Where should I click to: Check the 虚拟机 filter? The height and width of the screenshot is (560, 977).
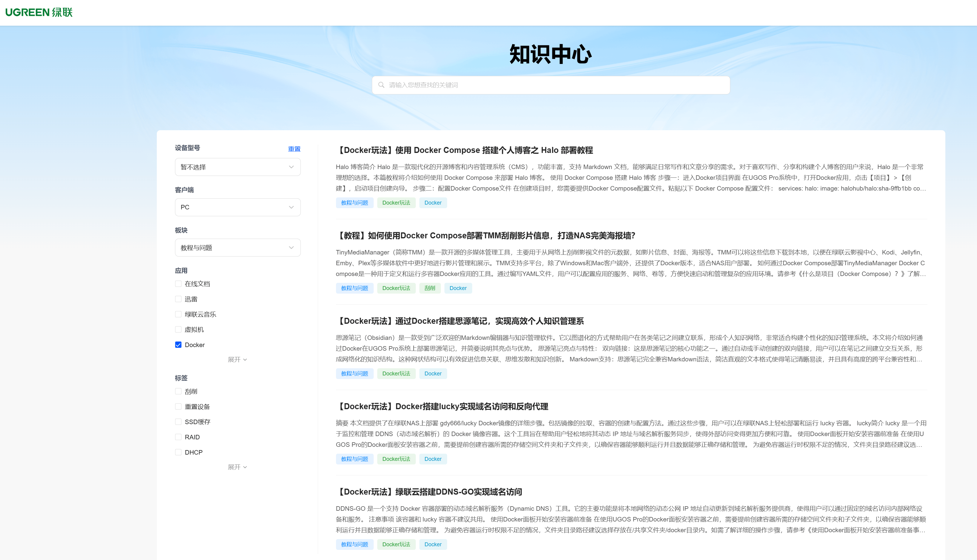click(x=179, y=329)
